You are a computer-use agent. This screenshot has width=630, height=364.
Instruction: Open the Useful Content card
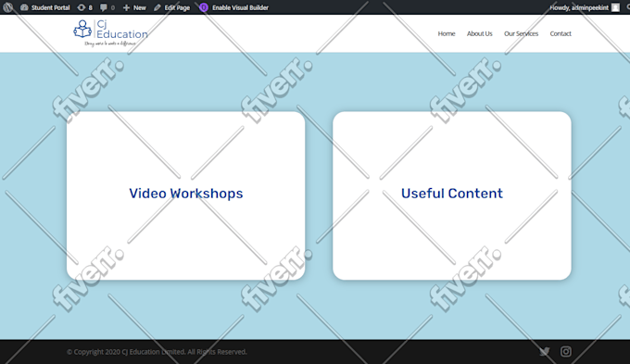pos(452,195)
